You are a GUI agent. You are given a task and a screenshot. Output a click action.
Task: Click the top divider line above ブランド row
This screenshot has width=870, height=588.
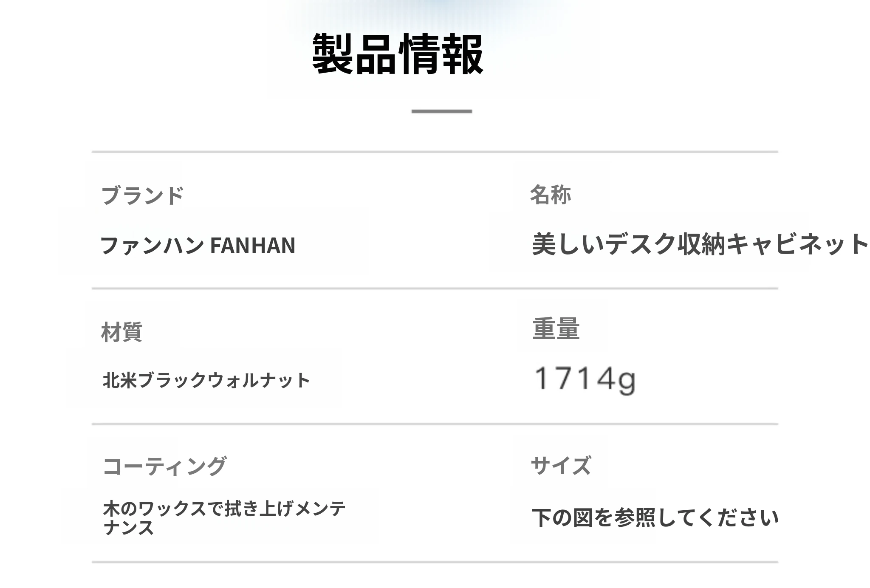point(435,152)
